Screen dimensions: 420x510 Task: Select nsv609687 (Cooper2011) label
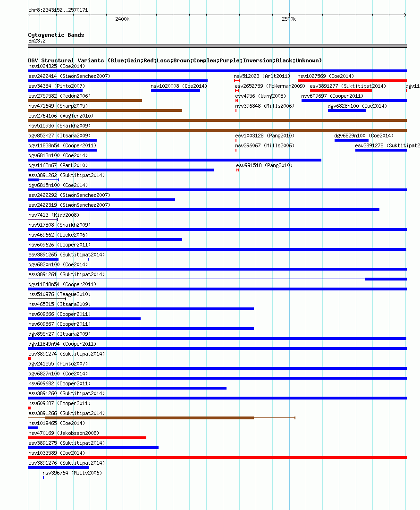tap(59, 404)
